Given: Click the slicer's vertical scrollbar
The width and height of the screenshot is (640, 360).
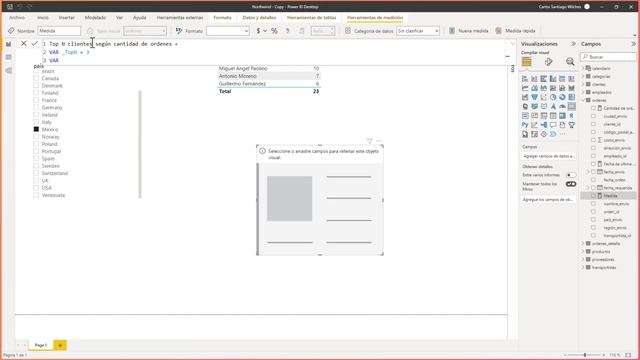Looking at the screenshot, I should coord(140,144).
